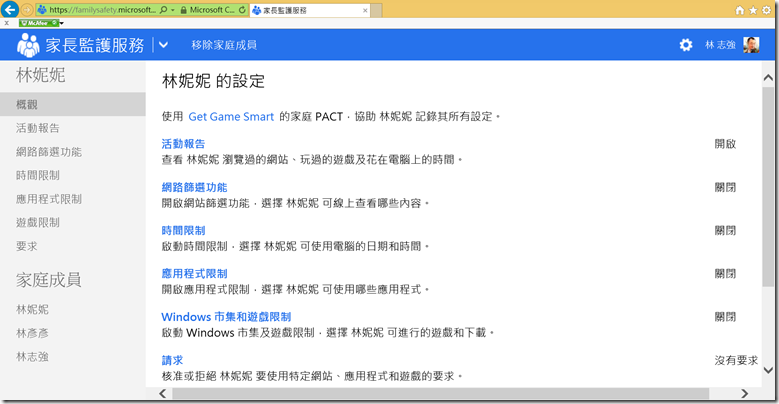
Task: Click the Windows 市集和遊戲限制 link
Action: (226, 317)
